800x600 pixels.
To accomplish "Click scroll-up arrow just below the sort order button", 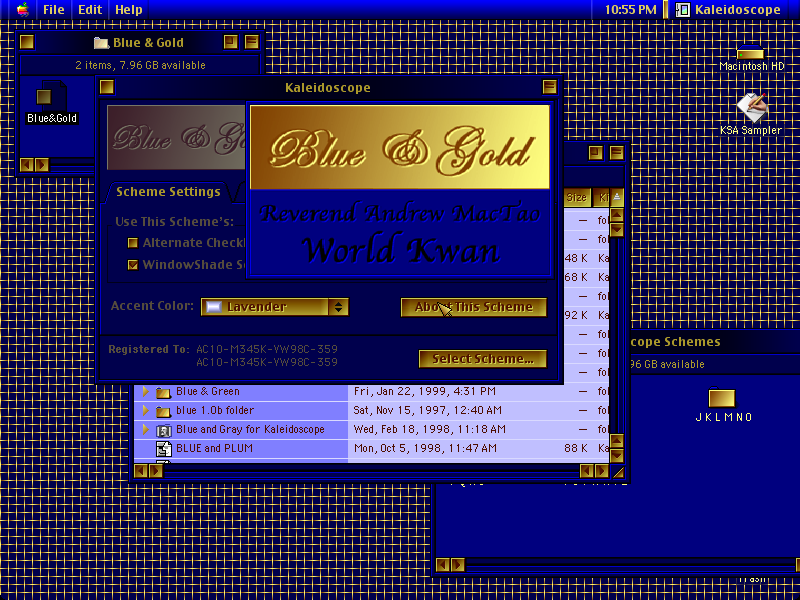I will pos(617,215).
